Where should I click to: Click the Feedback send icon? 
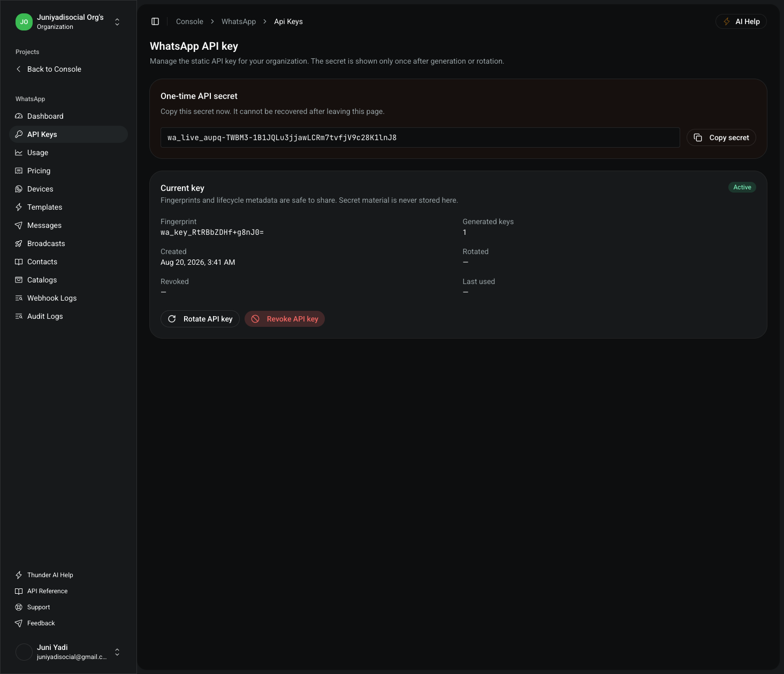click(x=19, y=623)
